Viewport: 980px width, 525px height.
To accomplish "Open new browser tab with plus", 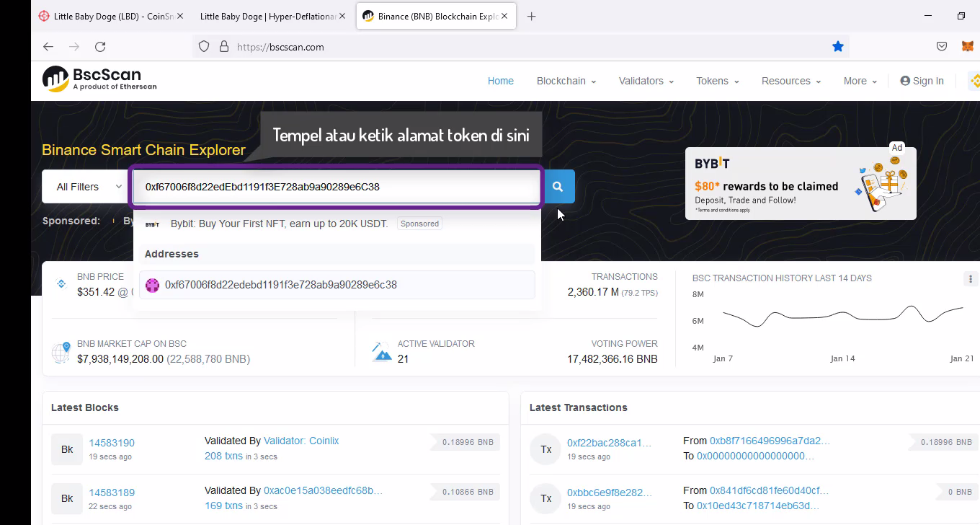I will tap(531, 17).
